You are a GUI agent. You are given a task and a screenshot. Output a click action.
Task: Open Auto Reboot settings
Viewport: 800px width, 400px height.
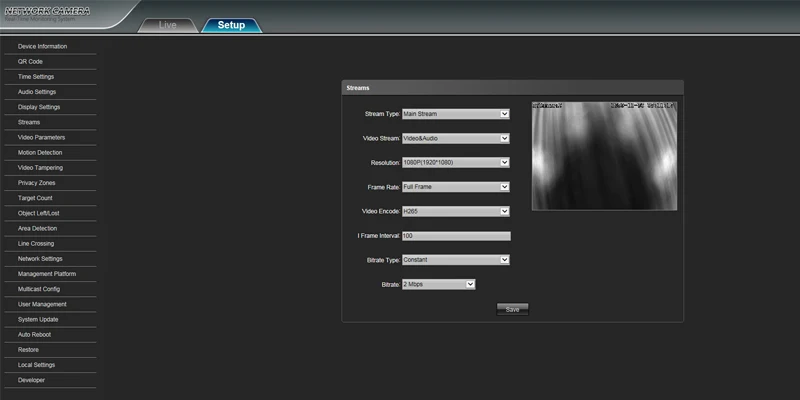click(34, 335)
